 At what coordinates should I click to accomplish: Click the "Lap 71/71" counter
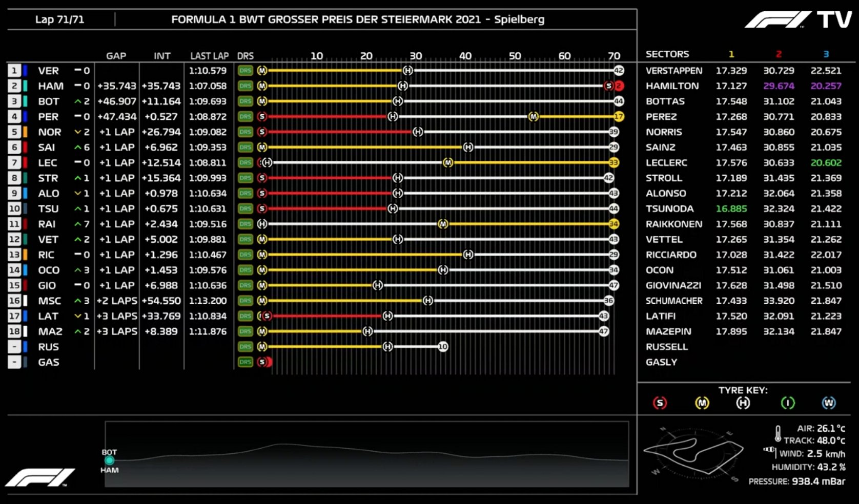point(59,19)
